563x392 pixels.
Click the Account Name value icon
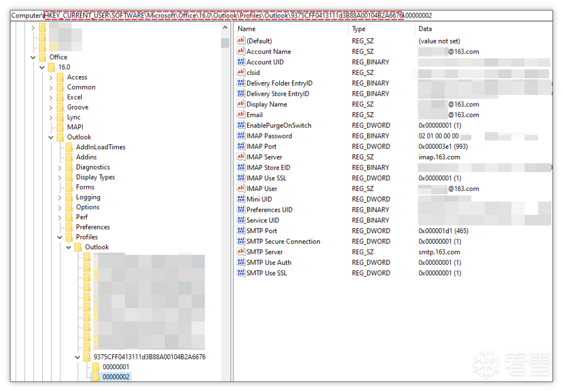pyautogui.click(x=240, y=51)
